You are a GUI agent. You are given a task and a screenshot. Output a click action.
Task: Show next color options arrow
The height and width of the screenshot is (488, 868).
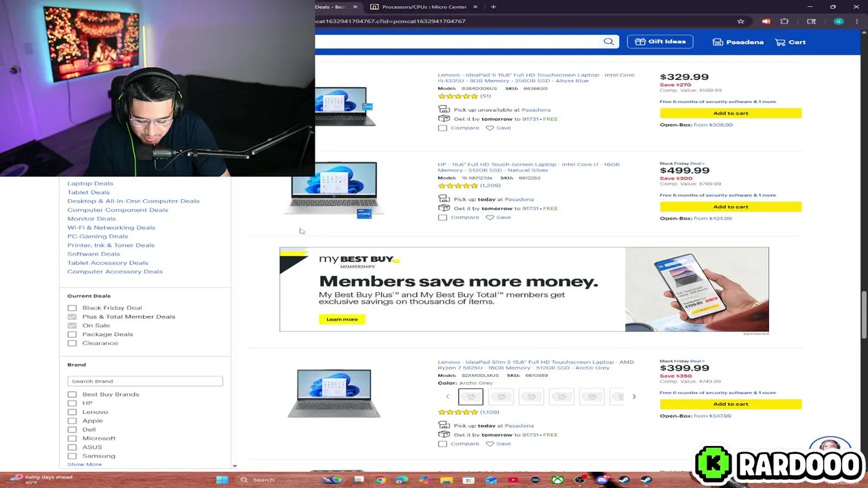coord(634,396)
